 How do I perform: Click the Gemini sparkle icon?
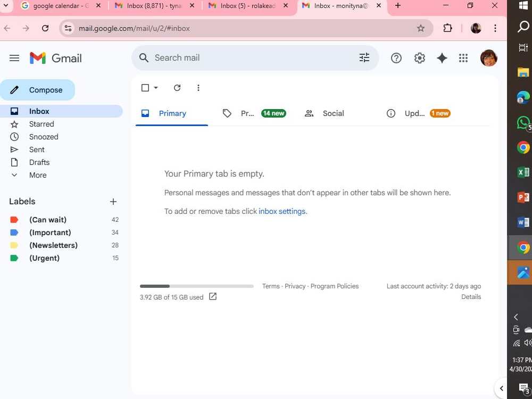click(x=442, y=58)
